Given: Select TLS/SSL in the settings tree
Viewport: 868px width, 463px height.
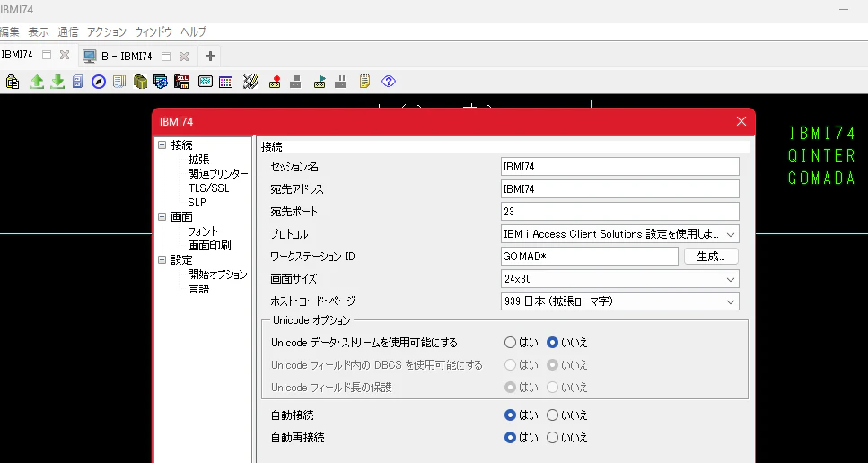Looking at the screenshot, I should click(208, 188).
